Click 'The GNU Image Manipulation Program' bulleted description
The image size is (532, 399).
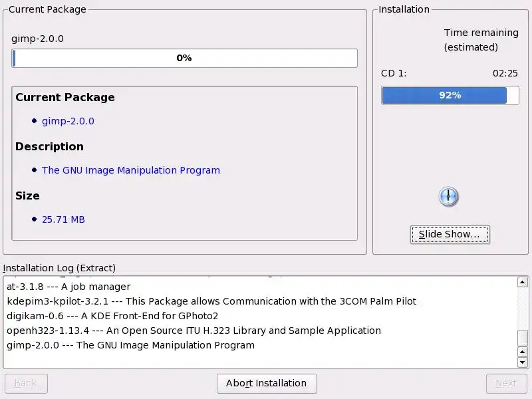tap(131, 170)
